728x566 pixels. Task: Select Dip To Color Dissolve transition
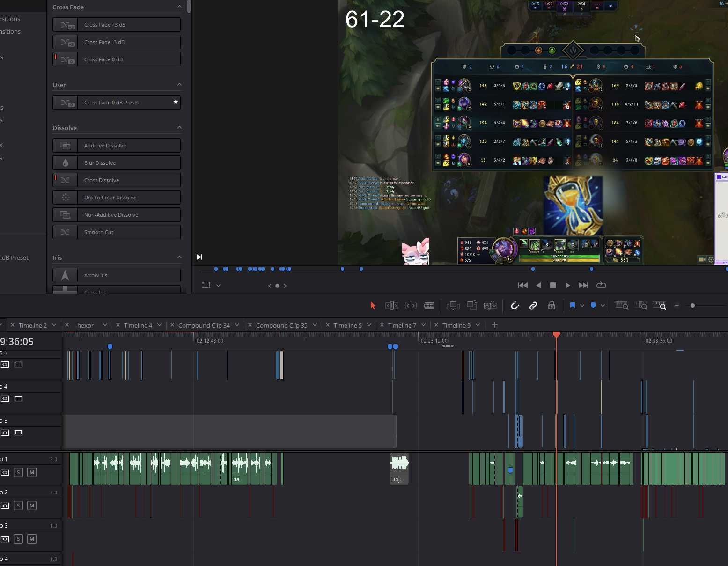point(117,198)
